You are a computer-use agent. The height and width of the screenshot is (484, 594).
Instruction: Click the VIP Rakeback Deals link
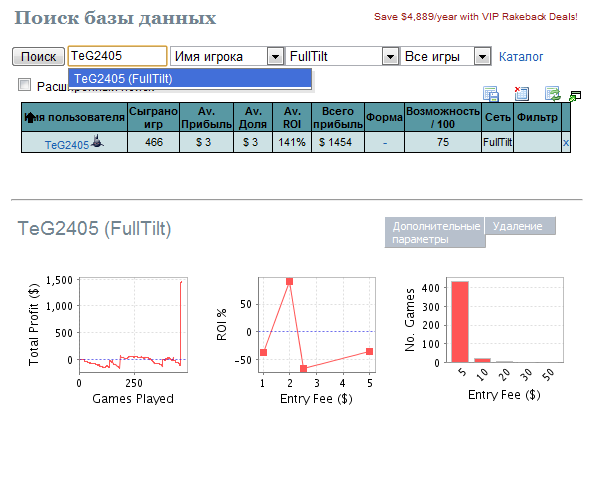click(476, 17)
